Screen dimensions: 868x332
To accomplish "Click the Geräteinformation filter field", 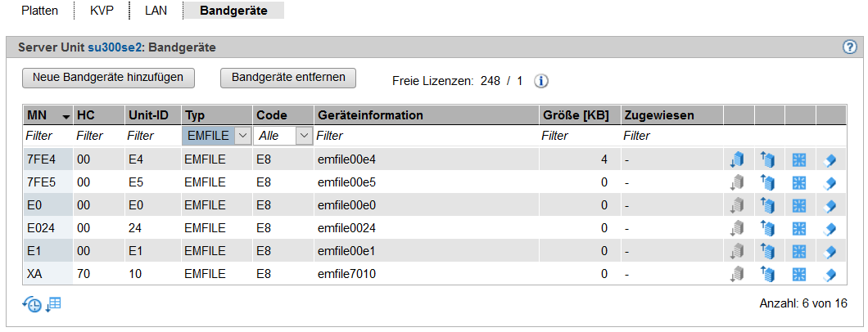I will [x=427, y=136].
